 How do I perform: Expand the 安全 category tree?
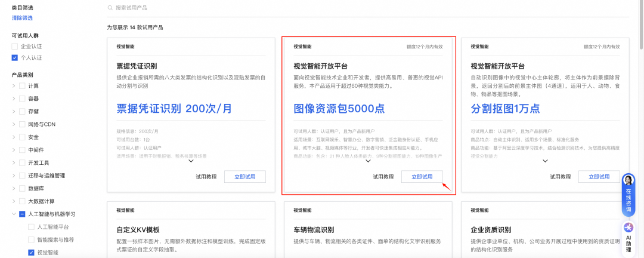[x=14, y=137]
